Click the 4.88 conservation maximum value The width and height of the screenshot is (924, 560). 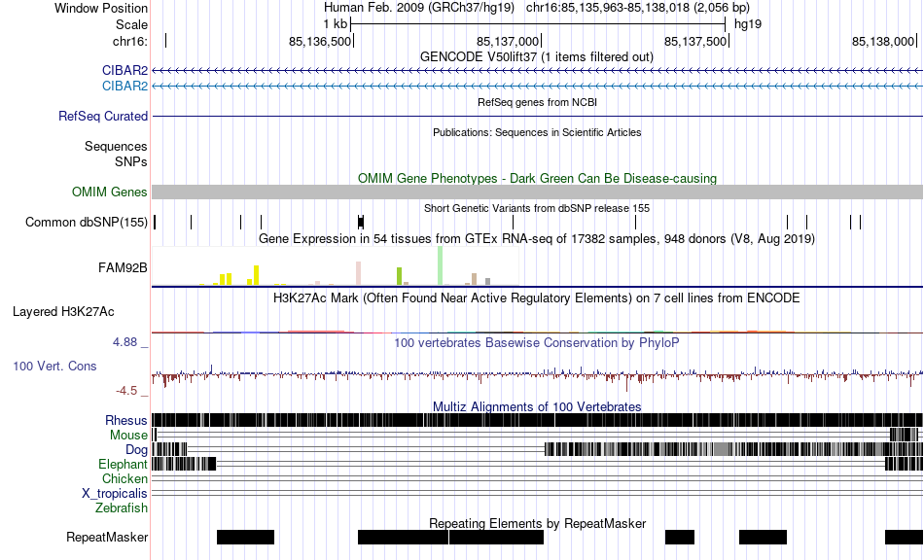pos(124,342)
